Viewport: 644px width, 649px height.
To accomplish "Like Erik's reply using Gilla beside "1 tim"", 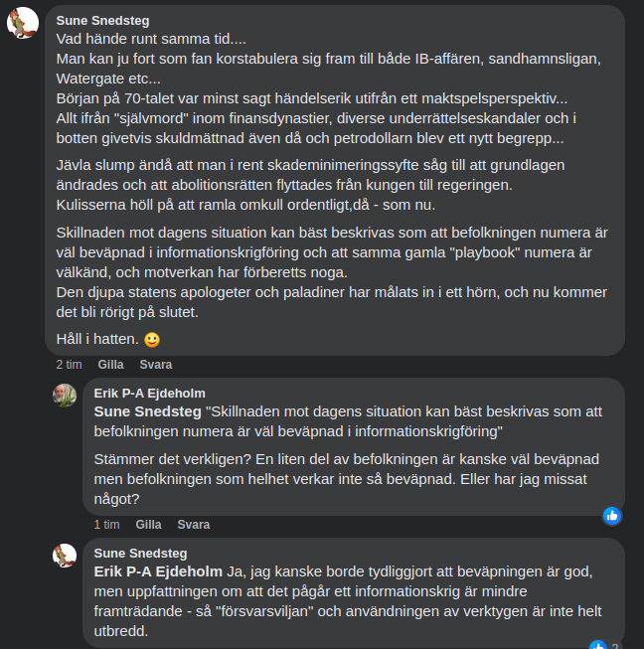I will pos(148,524).
